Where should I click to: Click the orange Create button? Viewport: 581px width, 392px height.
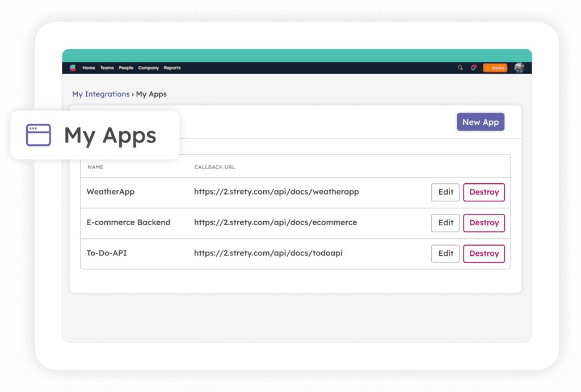click(x=495, y=68)
